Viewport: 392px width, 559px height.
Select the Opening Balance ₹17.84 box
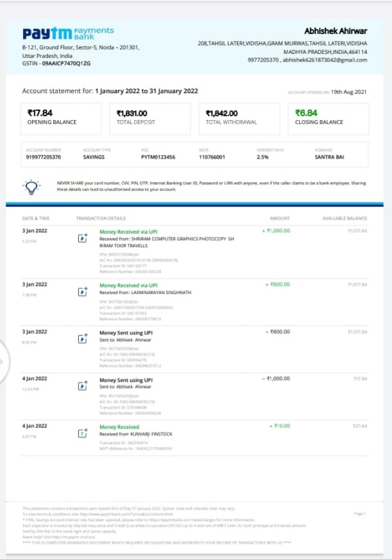tap(61, 119)
